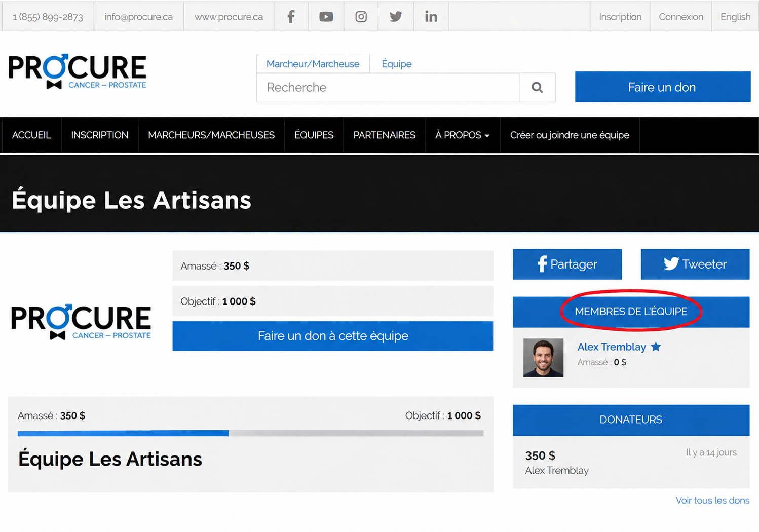Open the PARTENAIRES menu item
The width and height of the screenshot is (759, 532).
385,135
